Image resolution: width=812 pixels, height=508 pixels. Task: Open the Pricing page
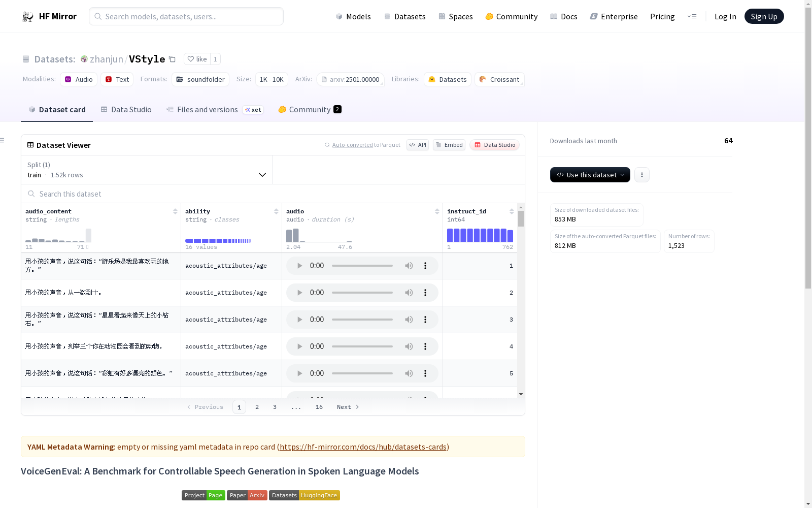(662, 17)
